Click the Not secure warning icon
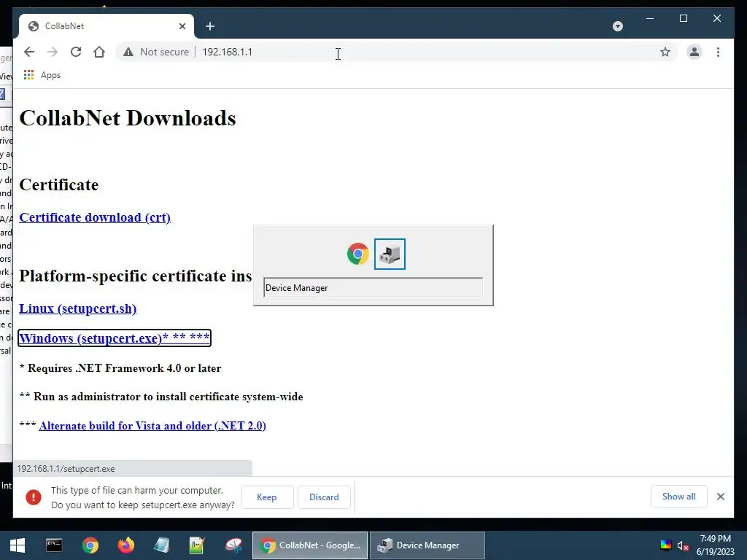The height and width of the screenshot is (560, 747). point(128,52)
